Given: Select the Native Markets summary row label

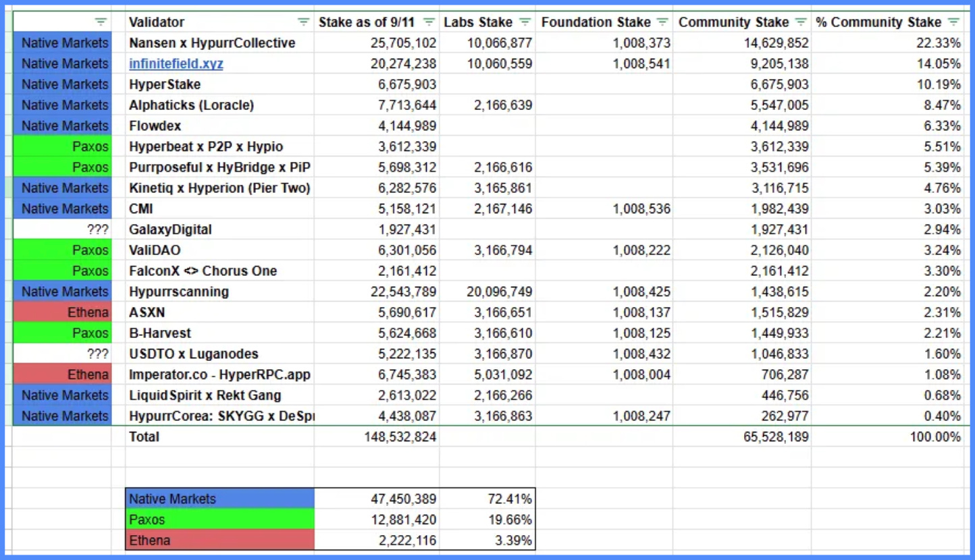Looking at the screenshot, I should click(x=220, y=499).
